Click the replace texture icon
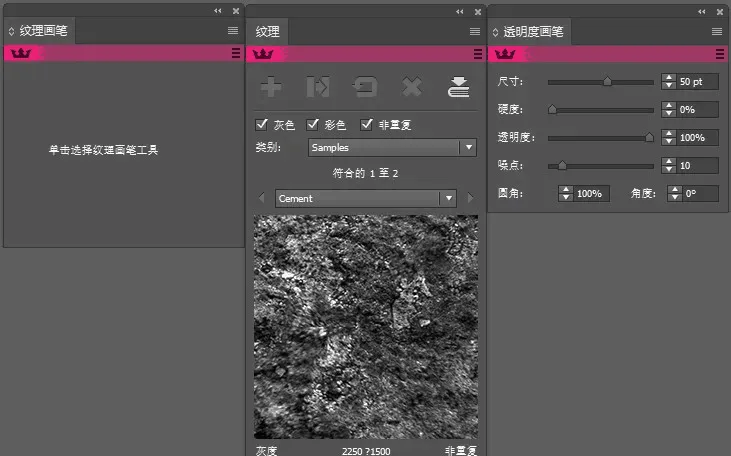Image resolution: width=731 pixels, height=456 pixels. (365, 87)
